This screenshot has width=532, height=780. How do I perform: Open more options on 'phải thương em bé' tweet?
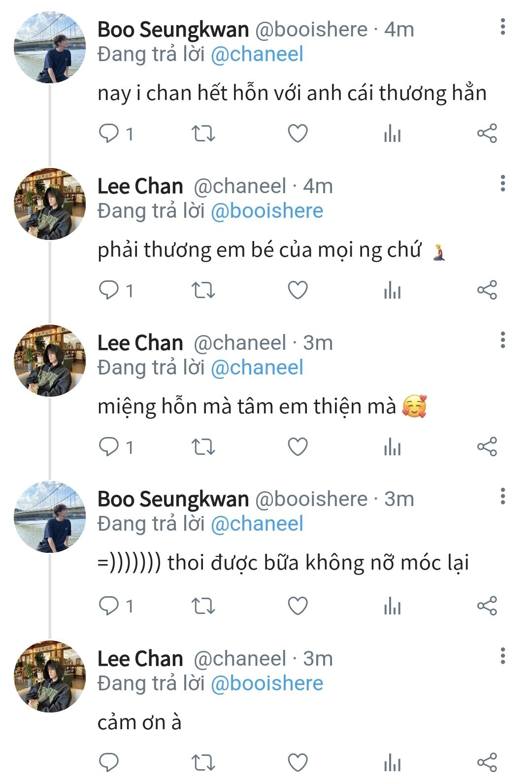pos(502,183)
